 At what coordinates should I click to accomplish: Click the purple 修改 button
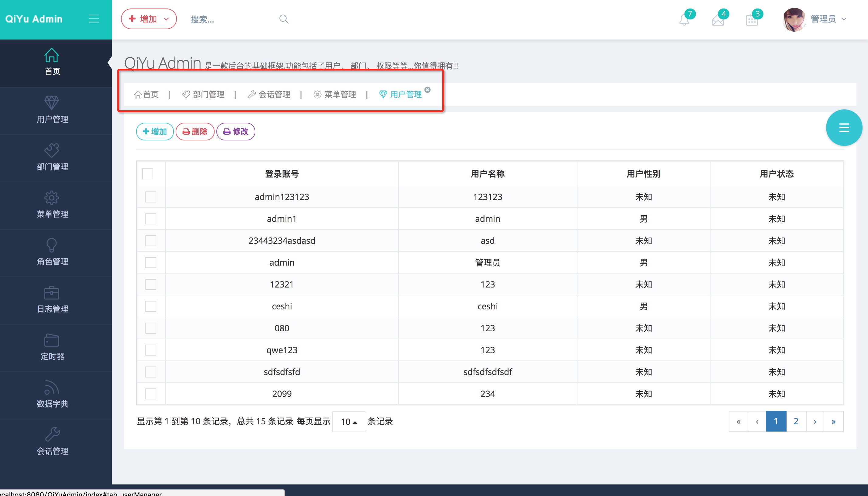pos(236,132)
